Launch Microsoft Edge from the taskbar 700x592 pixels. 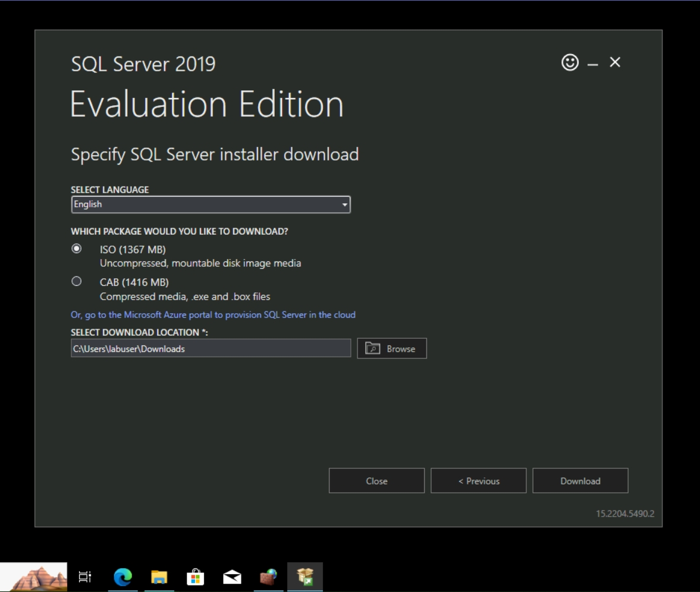click(x=123, y=577)
